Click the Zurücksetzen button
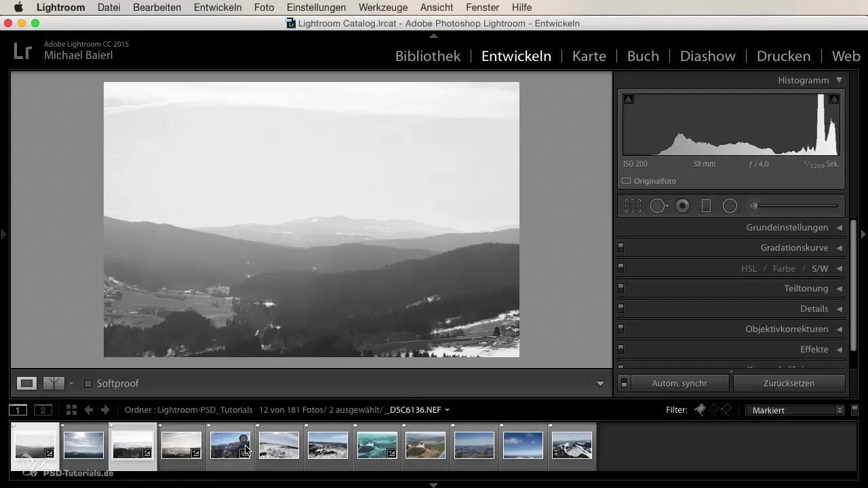Viewport: 868px width, 488px height. [x=789, y=384]
